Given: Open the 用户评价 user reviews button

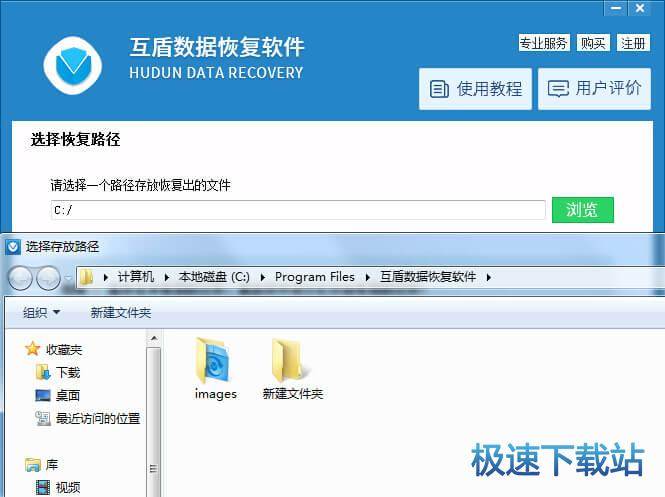Looking at the screenshot, I should point(595,89).
